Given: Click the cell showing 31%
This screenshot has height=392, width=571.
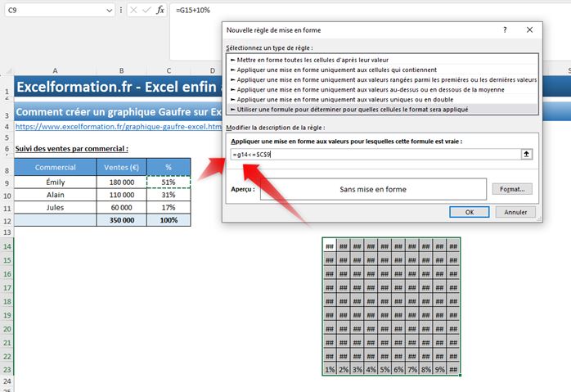Looking at the screenshot, I should [169, 195].
